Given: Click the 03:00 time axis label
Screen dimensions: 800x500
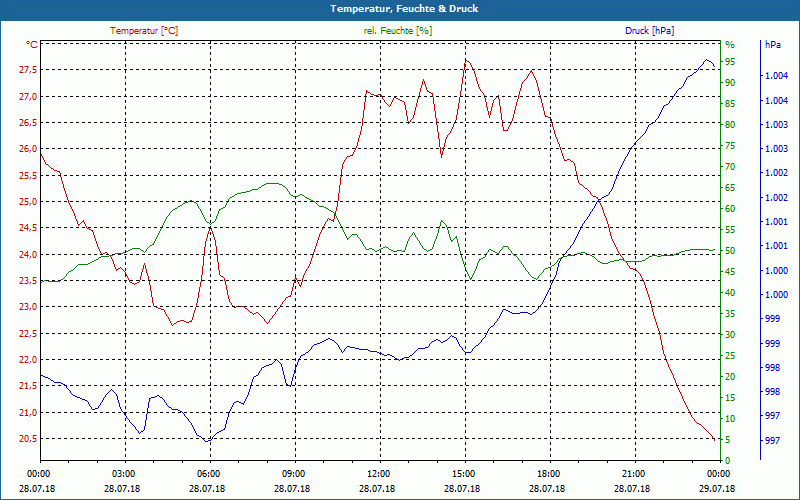Looking at the screenshot, I should (x=123, y=473).
